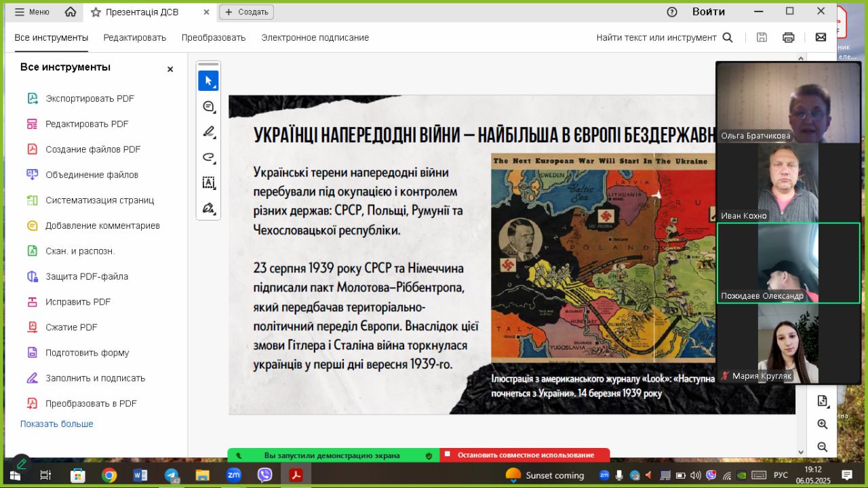
Task: Click the Вы запустили демонстрацию экрана bar
Action: point(332,455)
